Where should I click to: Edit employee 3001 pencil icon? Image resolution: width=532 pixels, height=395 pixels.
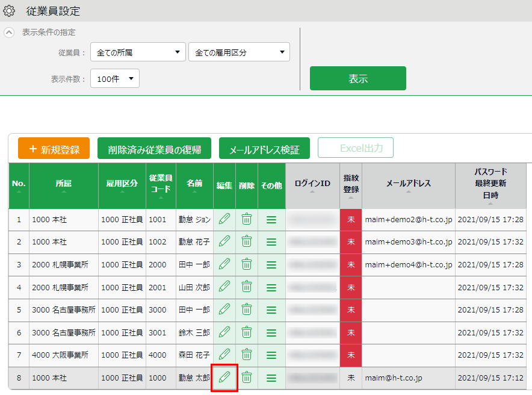(x=224, y=332)
